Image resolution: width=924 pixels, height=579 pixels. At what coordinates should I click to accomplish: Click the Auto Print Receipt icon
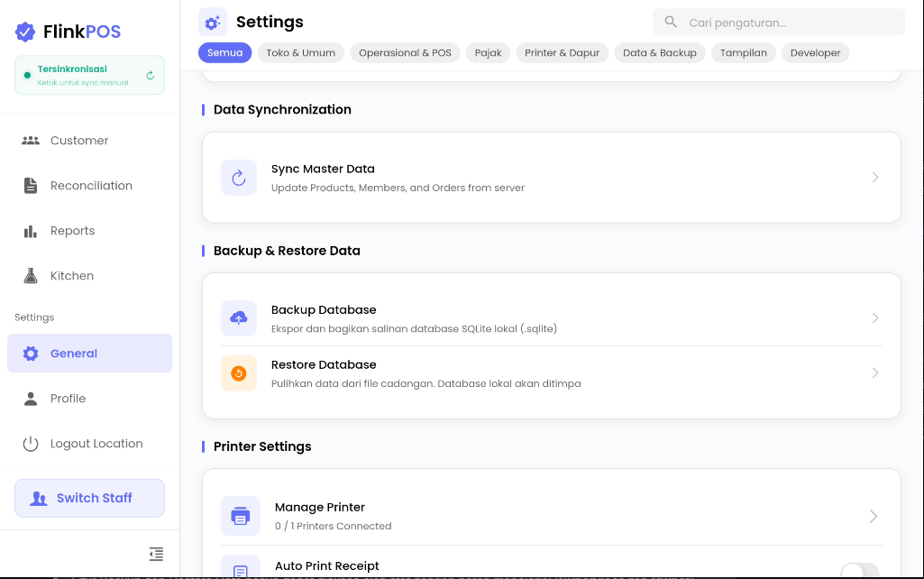pos(241,568)
